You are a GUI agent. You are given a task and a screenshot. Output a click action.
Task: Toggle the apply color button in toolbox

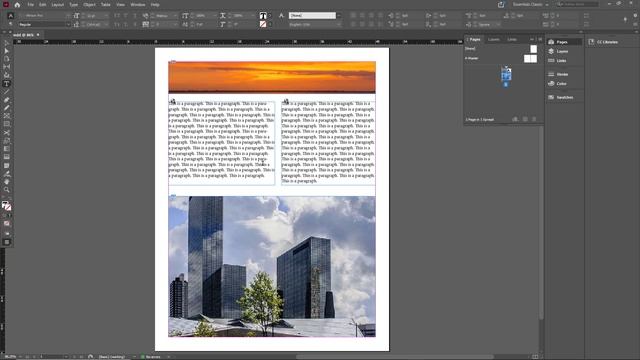coord(7,224)
